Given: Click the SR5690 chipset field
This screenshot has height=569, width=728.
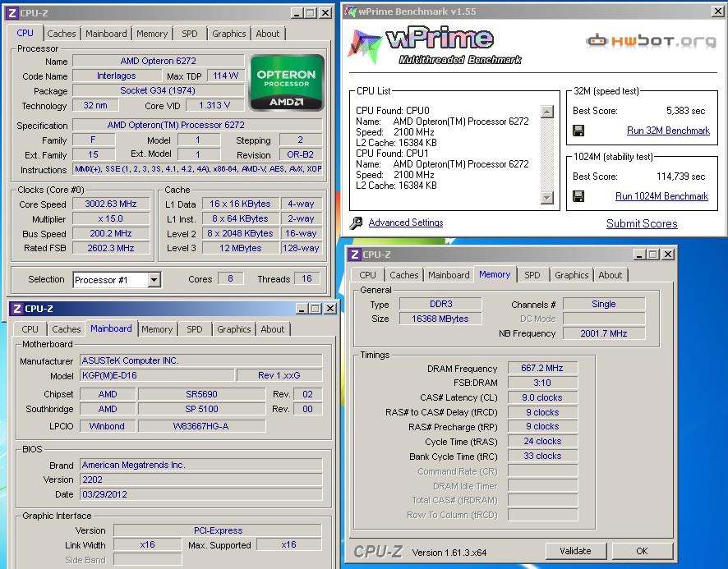Looking at the screenshot, I should point(201,394).
